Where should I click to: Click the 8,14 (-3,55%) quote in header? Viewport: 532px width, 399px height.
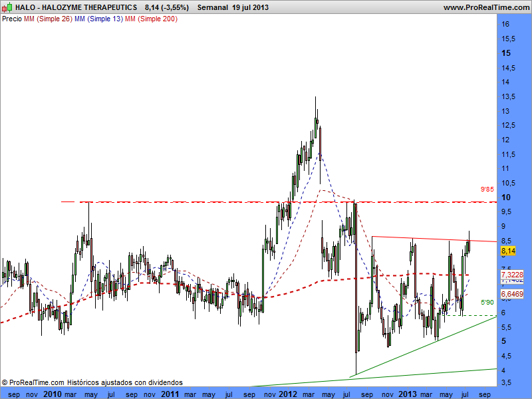167,7
